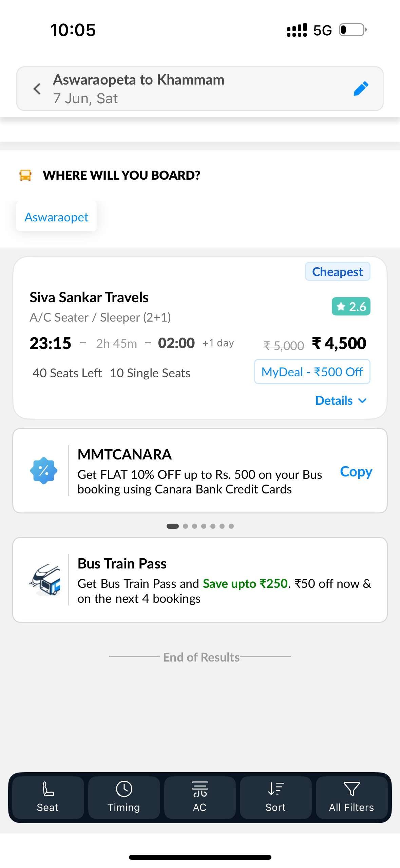Open All Filters panel
This screenshot has width=400, height=868.
tap(351, 797)
